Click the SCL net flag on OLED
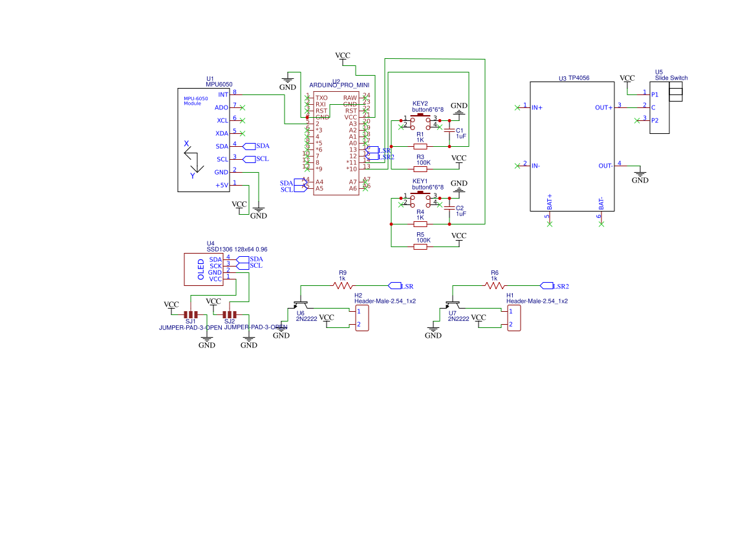The width and height of the screenshot is (756, 535). click(243, 266)
